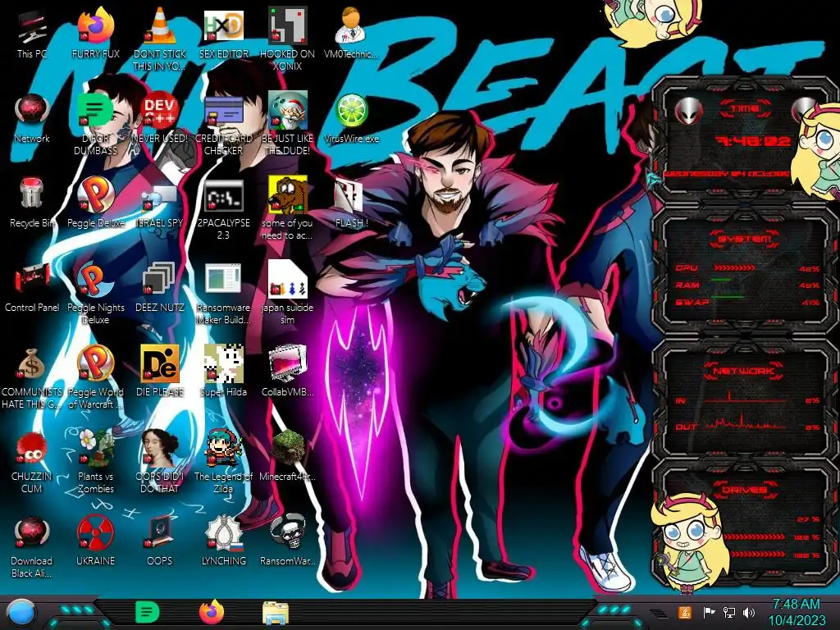This screenshot has height=630, width=840.
Task: Click the RAM usage bar in widget
Action: click(x=722, y=280)
